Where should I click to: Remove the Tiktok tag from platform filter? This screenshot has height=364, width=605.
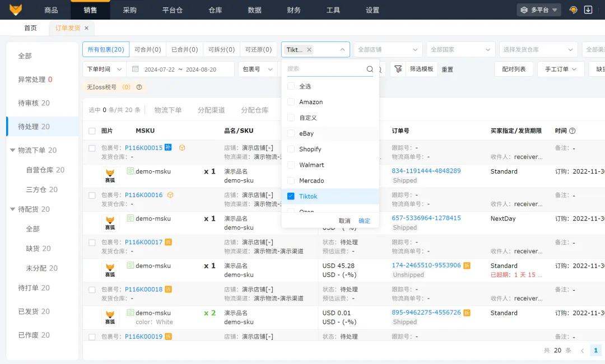point(309,50)
